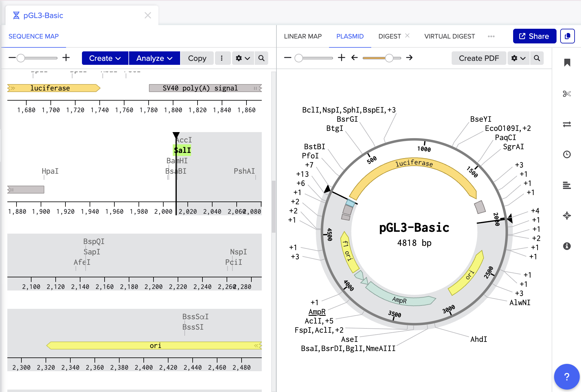Select the SalI restriction site label
581x392 pixels.
click(182, 150)
